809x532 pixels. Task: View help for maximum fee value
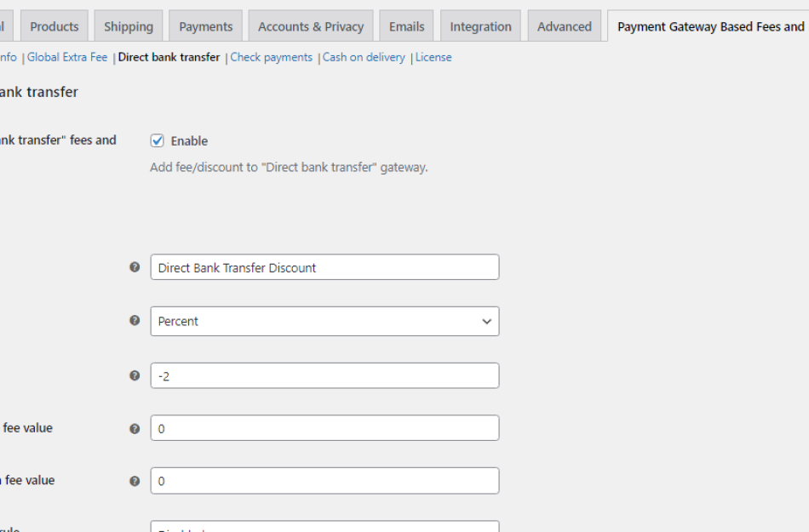click(135, 480)
